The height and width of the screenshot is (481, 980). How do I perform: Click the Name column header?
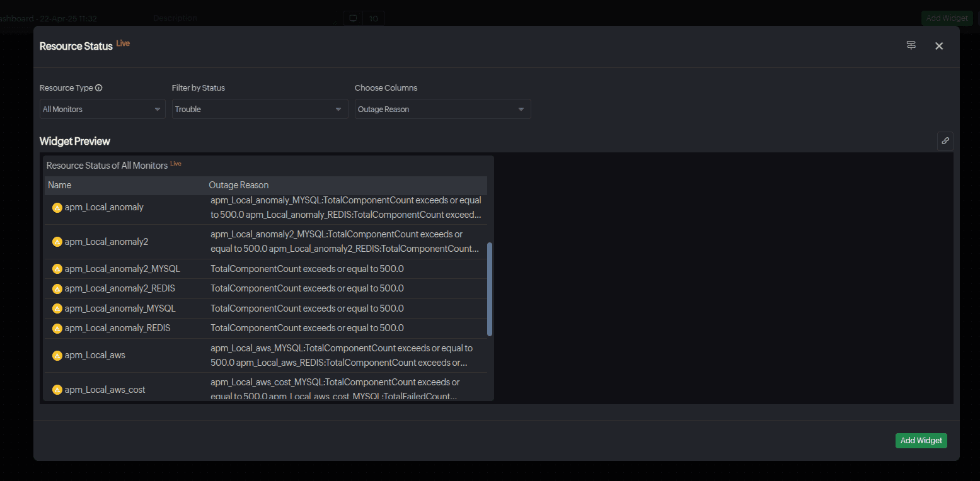(60, 185)
